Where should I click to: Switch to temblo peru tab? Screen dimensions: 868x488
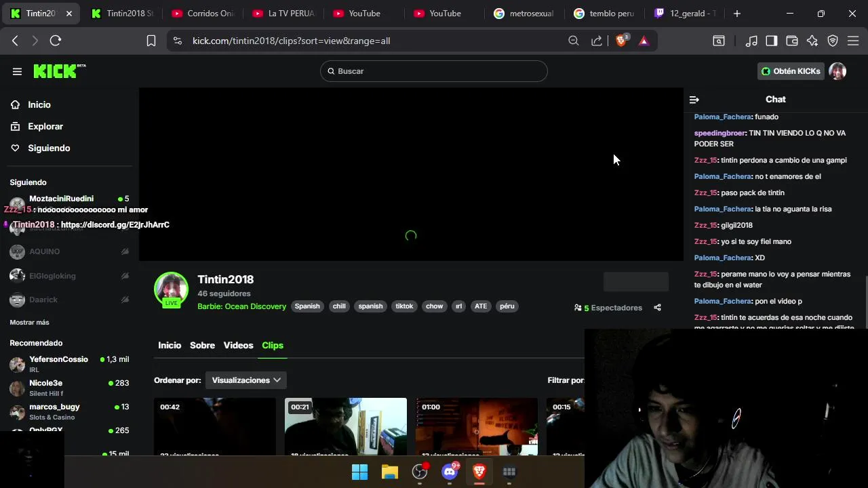coord(605,14)
